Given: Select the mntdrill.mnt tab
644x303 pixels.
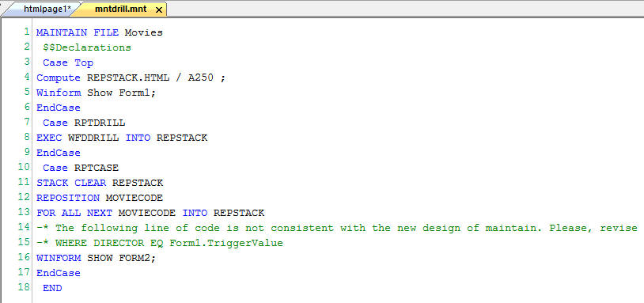Looking at the screenshot, I should (120, 9).
